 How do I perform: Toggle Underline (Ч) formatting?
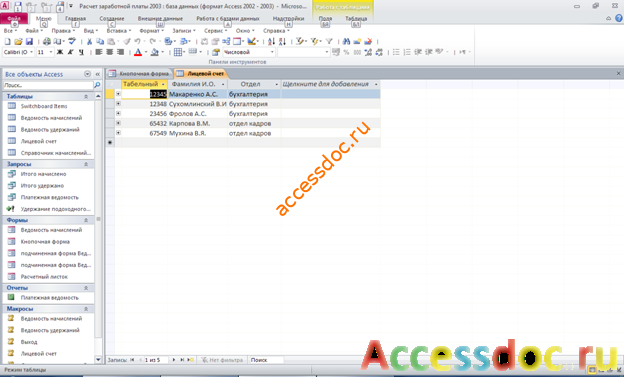click(81, 52)
